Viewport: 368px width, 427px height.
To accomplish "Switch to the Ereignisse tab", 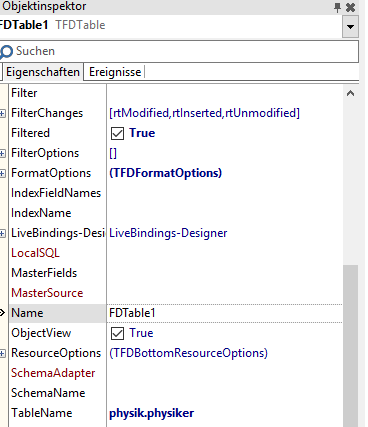I will point(115,72).
